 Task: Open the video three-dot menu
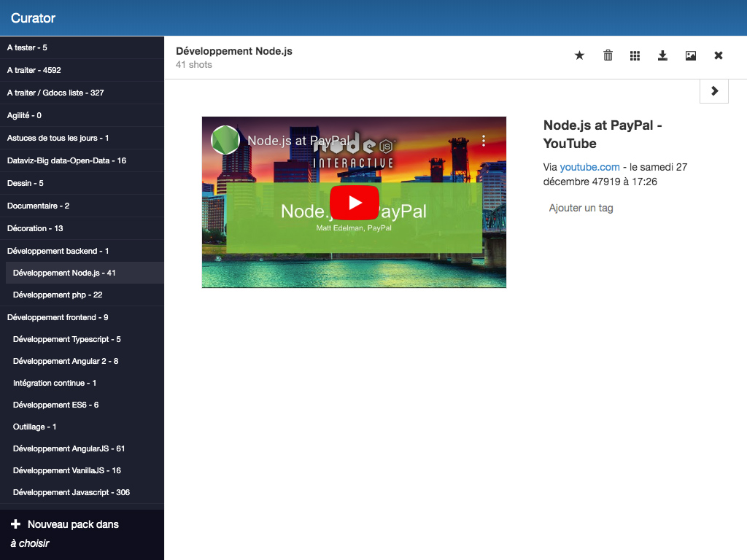point(483,141)
